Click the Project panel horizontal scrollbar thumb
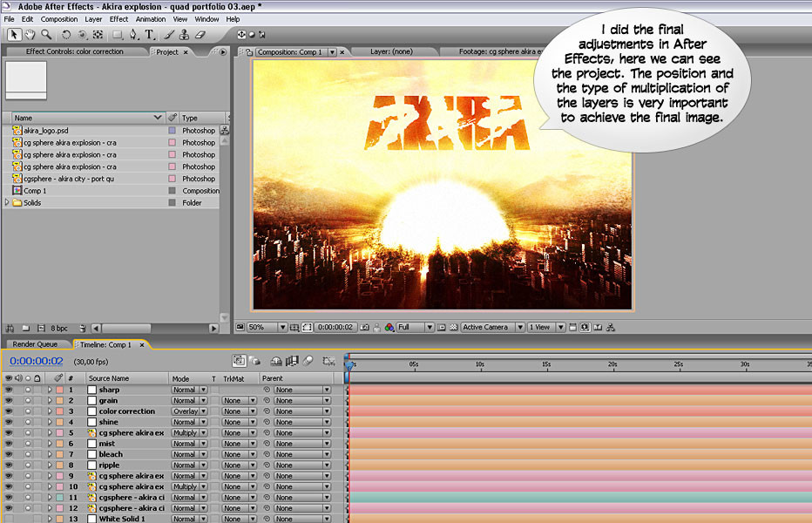 (126, 328)
